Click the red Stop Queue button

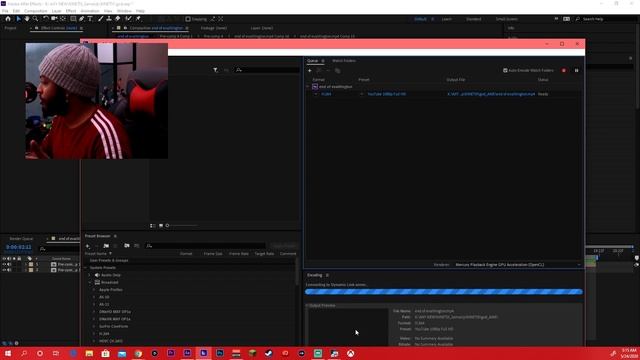pos(564,71)
